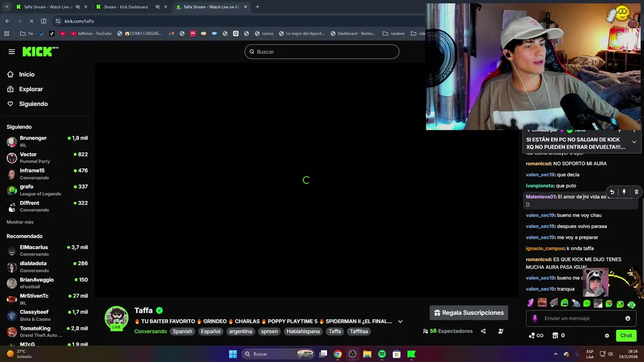The height and width of the screenshot is (362, 644).
Task: Click the voice message microphone icon
Action: click(x=535, y=318)
